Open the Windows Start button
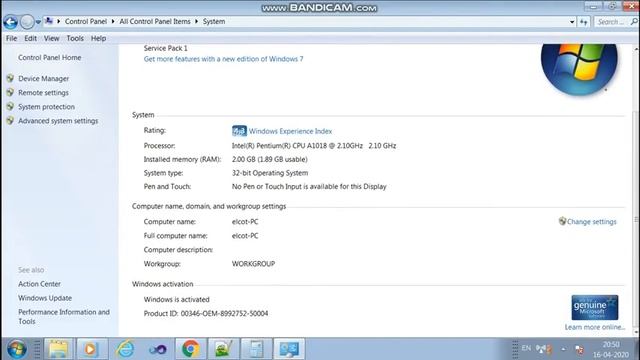This screenshot has width=640, height=360. click(x=17, y=349)
